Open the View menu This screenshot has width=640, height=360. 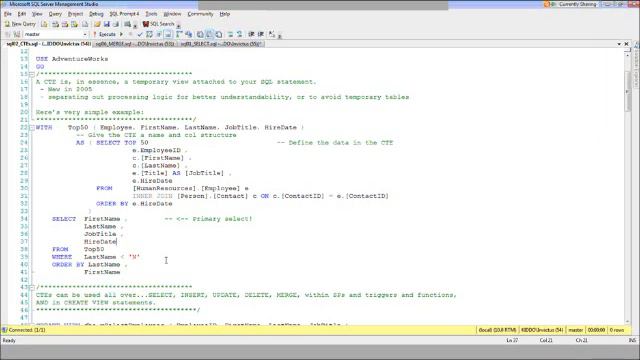[x=37, y=14]
